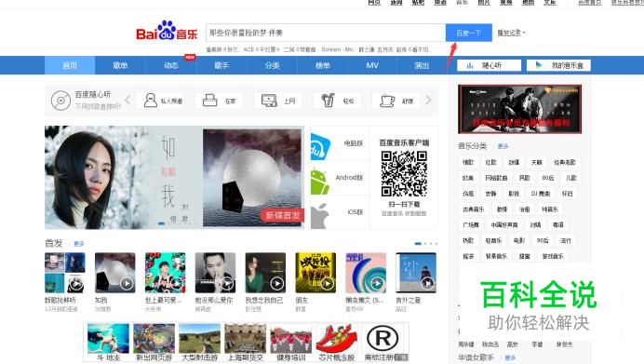Scan the 百度音乐客户端 QR code
Screen dimensions: 644x364
404,173
